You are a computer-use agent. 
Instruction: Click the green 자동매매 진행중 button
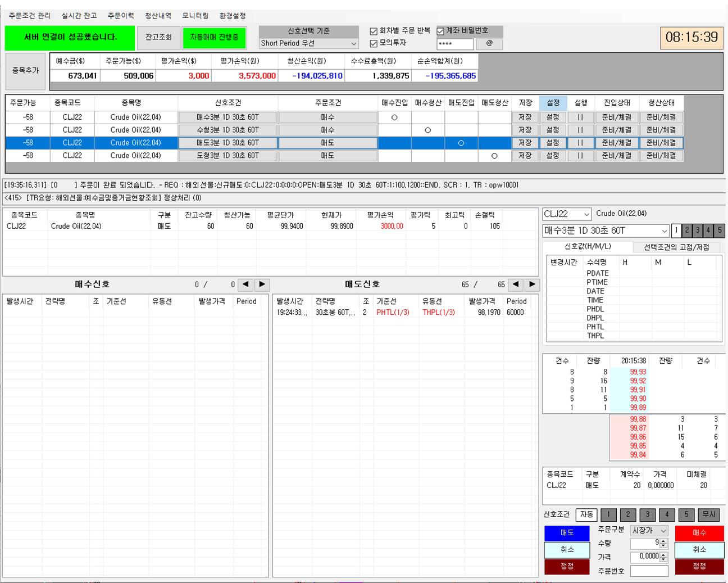pyautogui.click(x=215, y=38)
